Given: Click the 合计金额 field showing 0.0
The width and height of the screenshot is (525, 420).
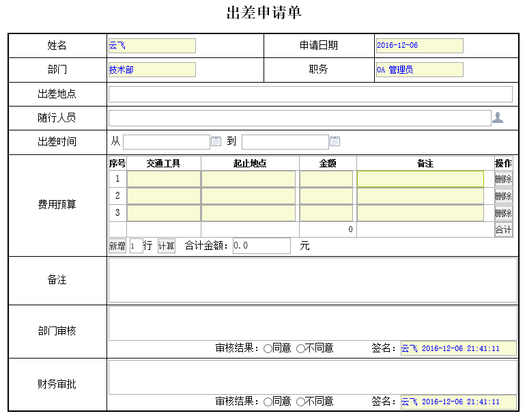Looking at the screenshot, I should pyautogui.click(x=261, y=246).
